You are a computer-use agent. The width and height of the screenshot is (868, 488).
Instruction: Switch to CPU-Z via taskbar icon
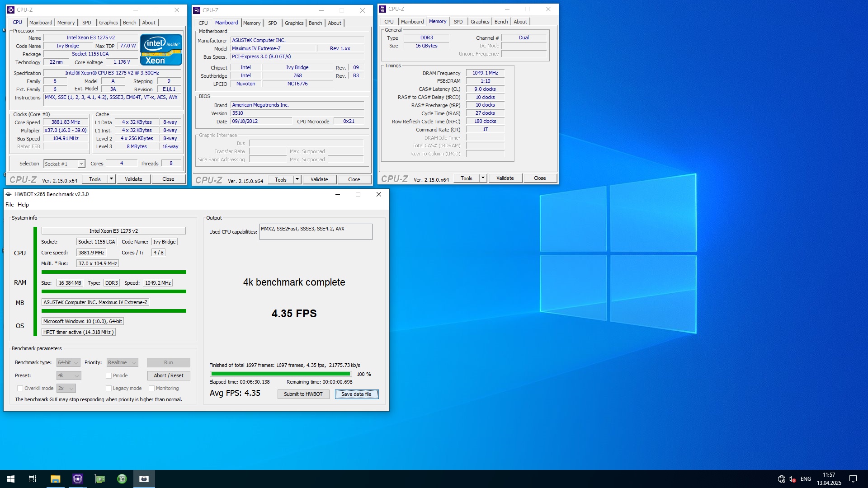(x=77, y=479)
